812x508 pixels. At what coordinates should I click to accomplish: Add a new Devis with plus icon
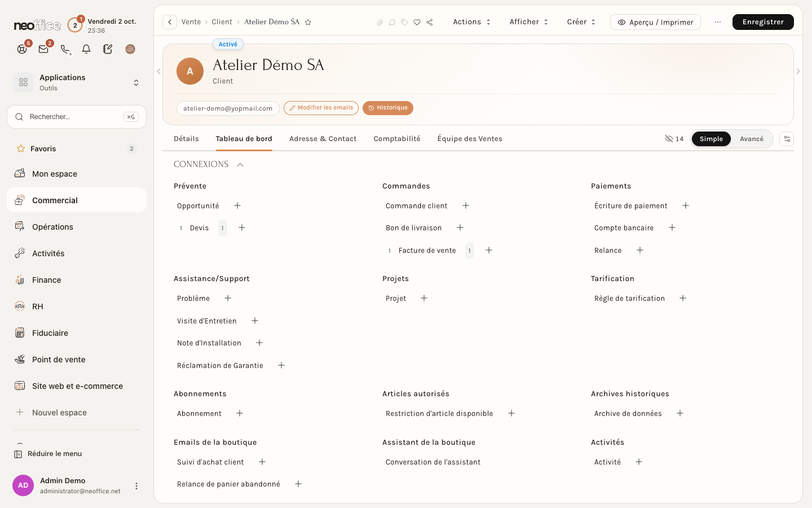[x=242, y=227]
